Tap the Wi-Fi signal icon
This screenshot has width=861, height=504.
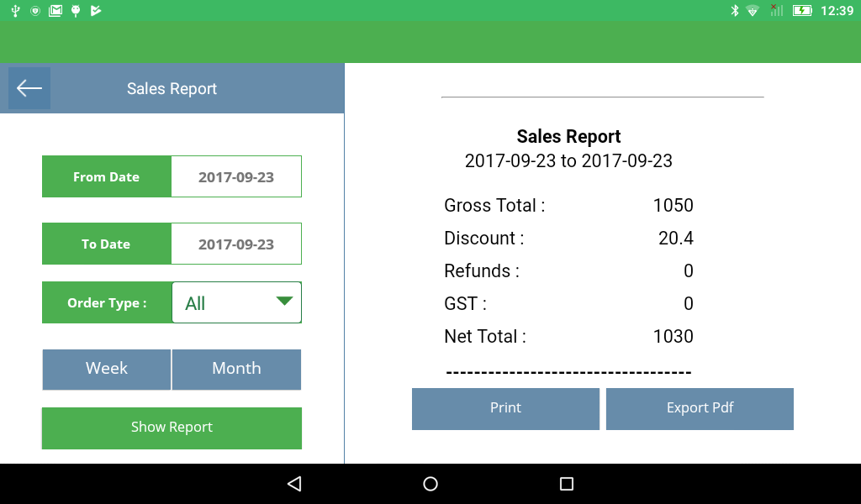coord(753,11)
